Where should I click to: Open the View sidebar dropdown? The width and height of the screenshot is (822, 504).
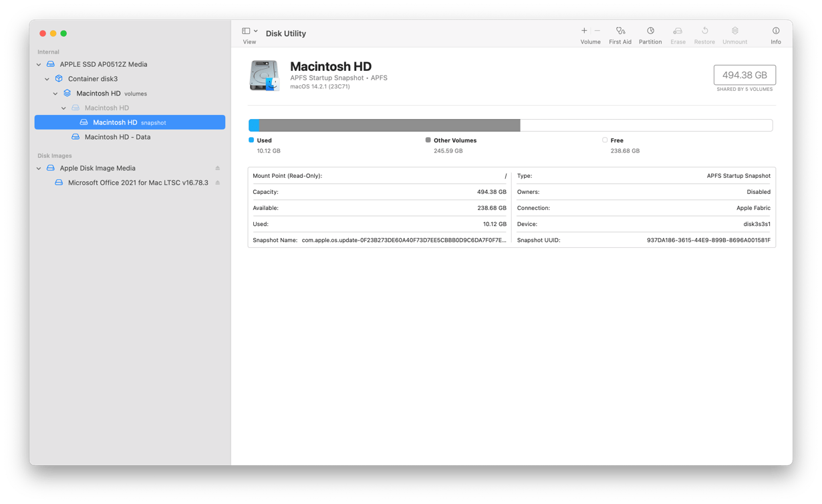(x=249, y=31)
